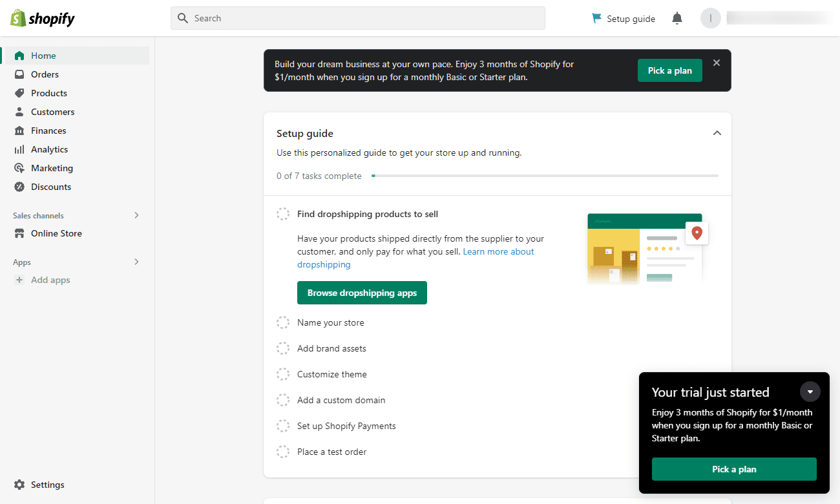Open the notifications bell

click(677, 18)
